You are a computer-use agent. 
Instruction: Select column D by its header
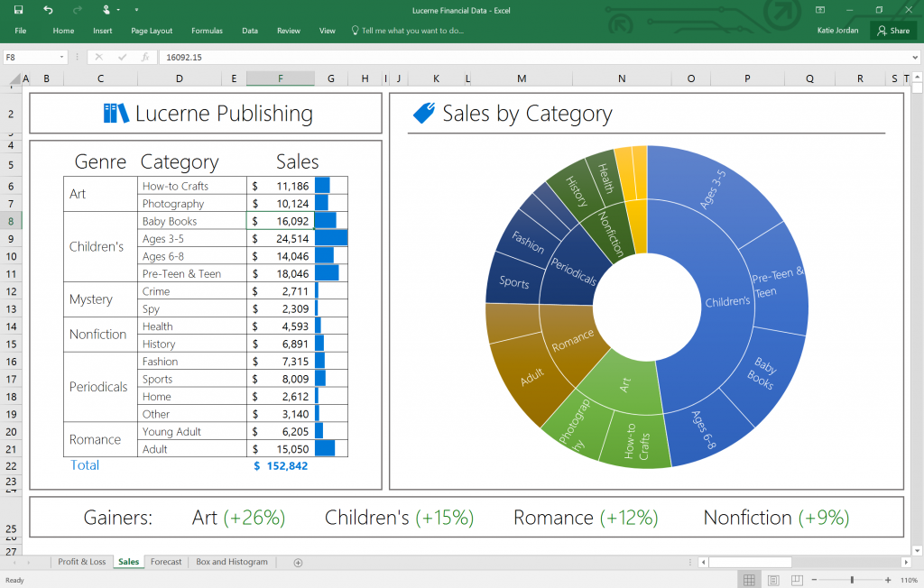pyautogui.click(x=180, y=78)
